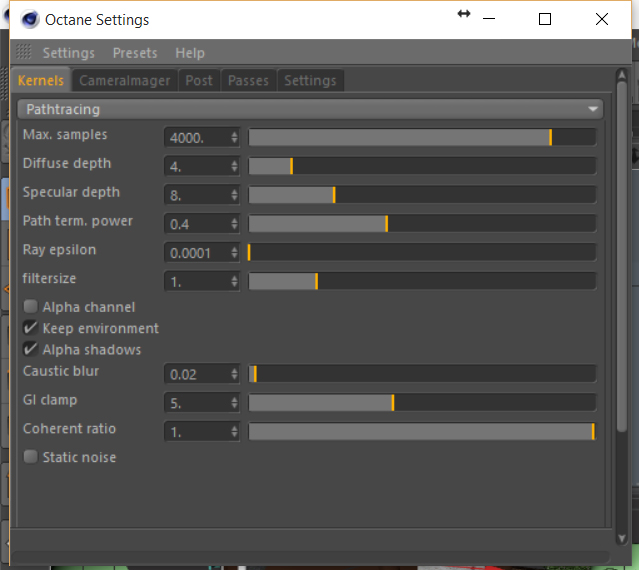
Task: Click the Max. samples stepper arrows
Action: [x=234, y=137]
